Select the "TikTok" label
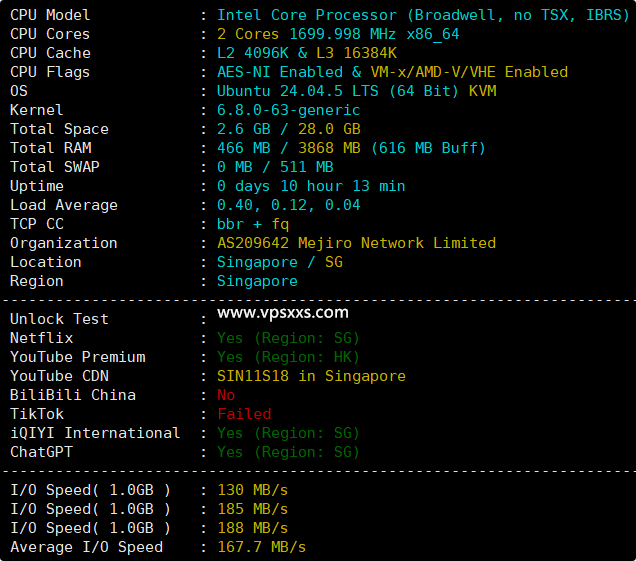Image resolution: width=636 pixels, height=561 pixels. pos(37,414)
